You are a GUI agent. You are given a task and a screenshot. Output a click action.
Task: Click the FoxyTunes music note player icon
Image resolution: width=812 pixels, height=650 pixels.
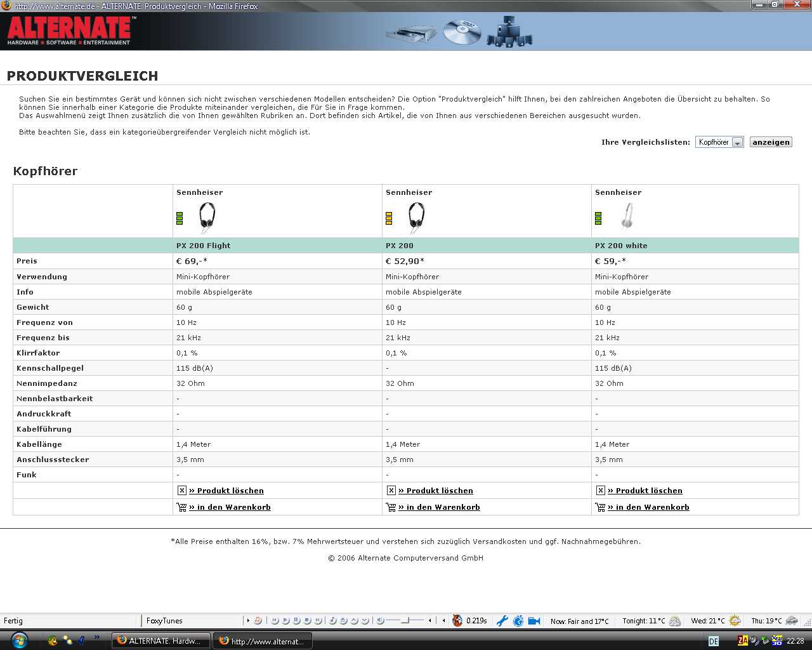258,621
